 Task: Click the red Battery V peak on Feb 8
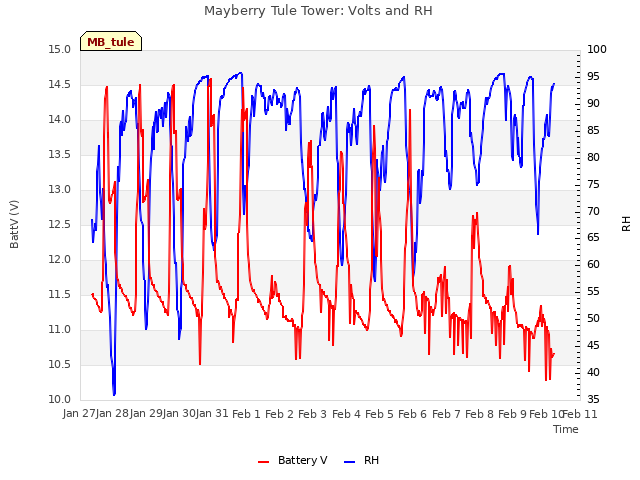pyautogui.click(x=477, y=213)
